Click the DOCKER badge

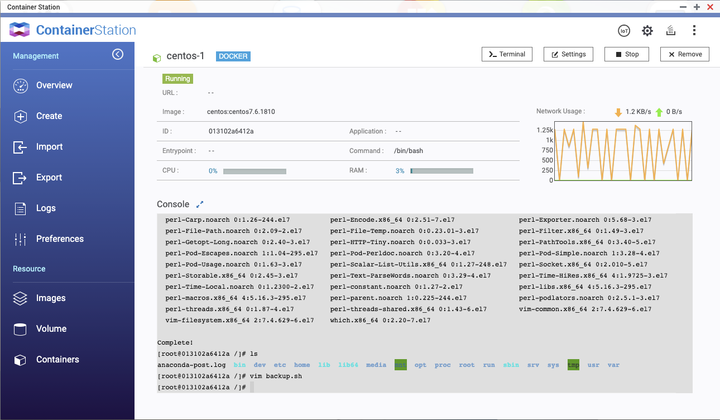pos(233,56)
